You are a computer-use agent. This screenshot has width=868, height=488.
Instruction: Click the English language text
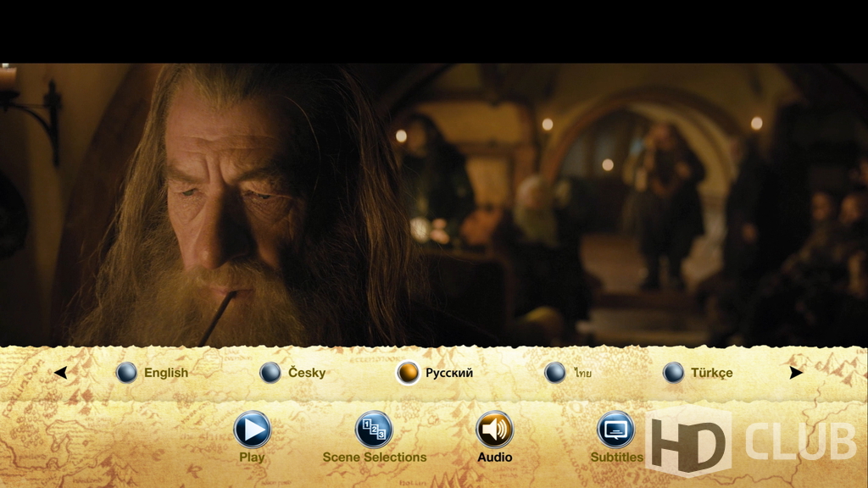pos(166,373)
